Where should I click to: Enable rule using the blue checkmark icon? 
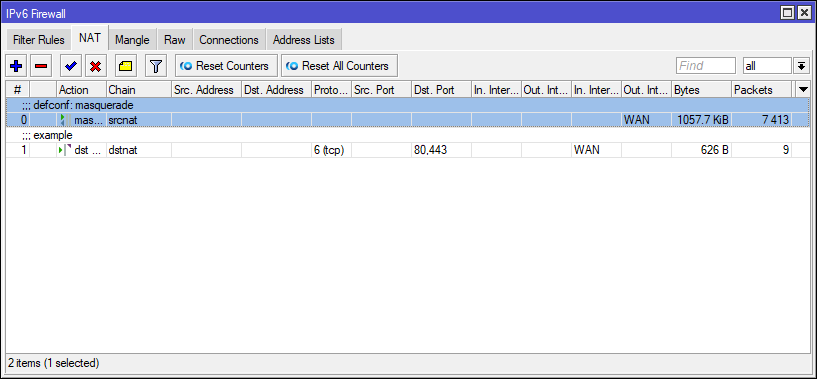(x=70, y=66)
